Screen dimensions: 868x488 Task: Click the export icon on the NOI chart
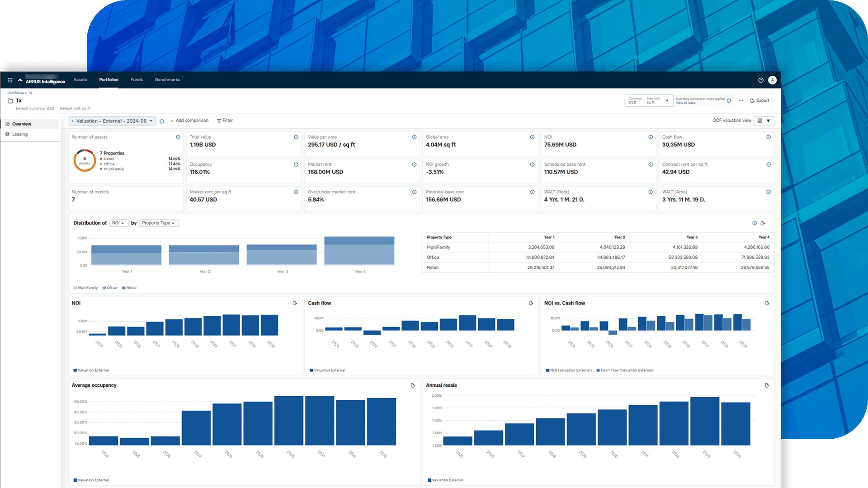pos(295,303)
